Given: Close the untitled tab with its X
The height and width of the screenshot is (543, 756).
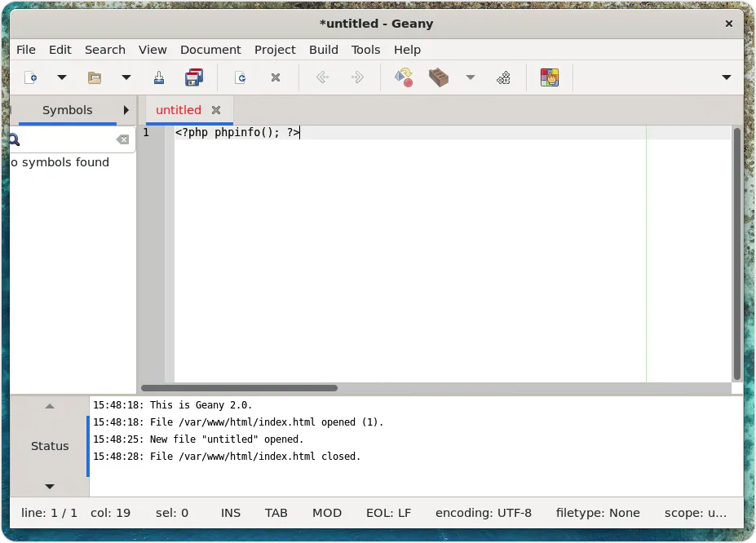Looking at the screenshot, I should coord(216,110).
